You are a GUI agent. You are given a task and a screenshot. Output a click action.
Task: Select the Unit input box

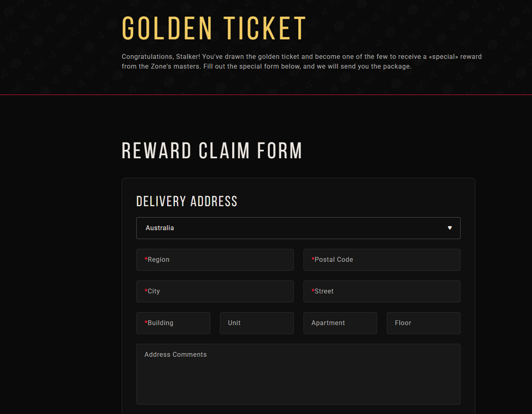coord(256,323)
